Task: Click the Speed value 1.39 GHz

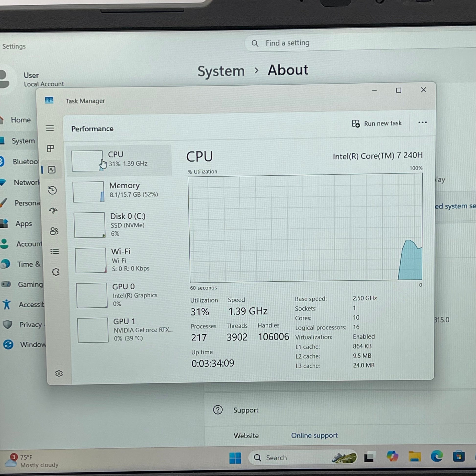Action: point(248,311)
